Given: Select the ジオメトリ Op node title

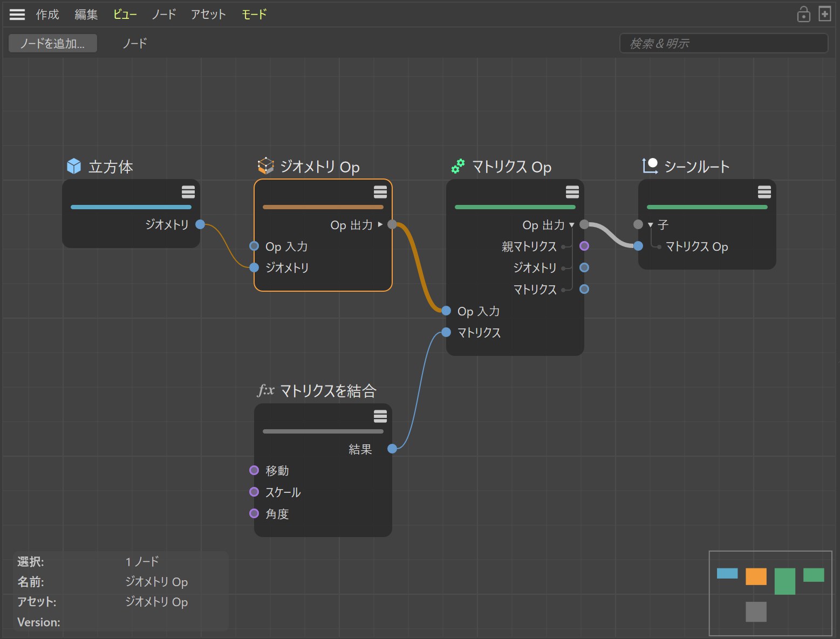Looking at the screenshot, I should pos(320,167).
